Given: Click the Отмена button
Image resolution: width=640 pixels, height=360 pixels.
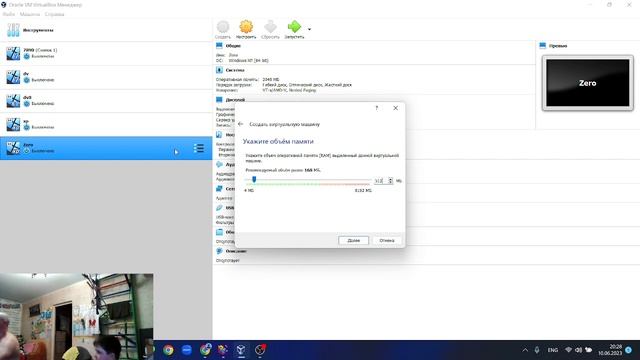Looking at the screenshot, I should click(387, 240).
